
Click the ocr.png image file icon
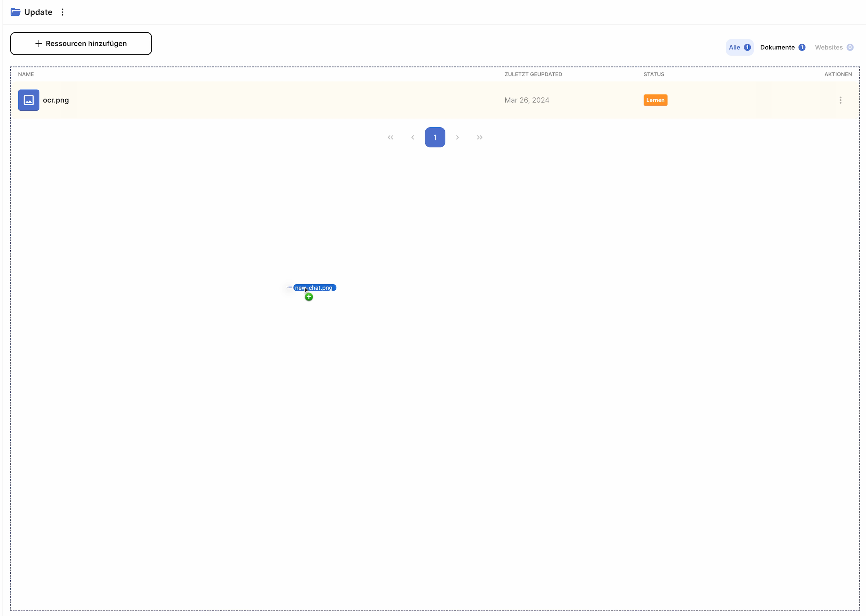[29, 100]
